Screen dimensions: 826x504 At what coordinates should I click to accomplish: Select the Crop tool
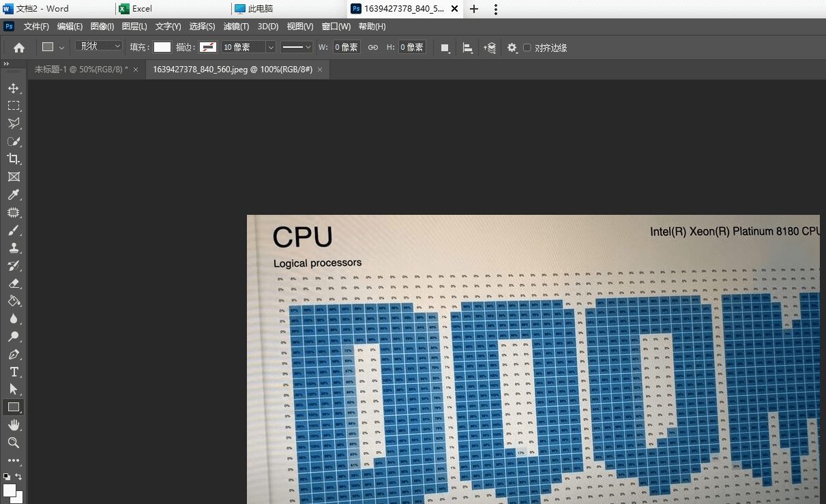click(13, 159)
